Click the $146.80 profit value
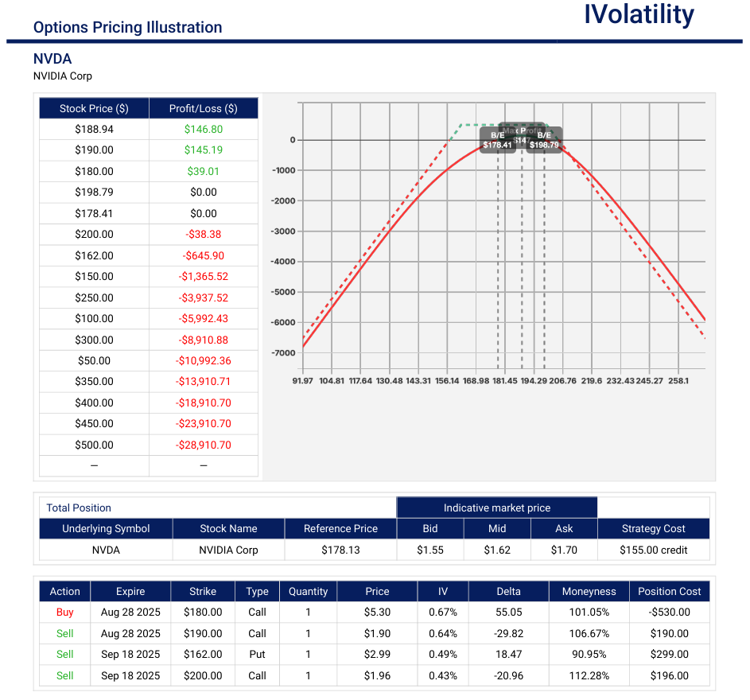Viewport: 750px width, 700px height. pos(204,129)
